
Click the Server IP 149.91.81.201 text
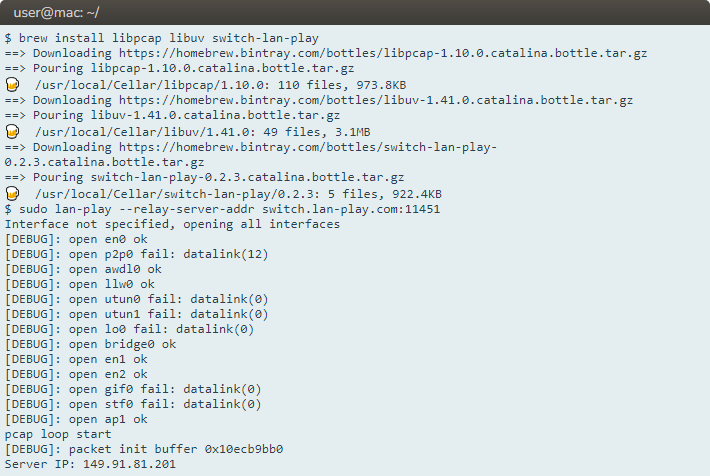[90, 465]
